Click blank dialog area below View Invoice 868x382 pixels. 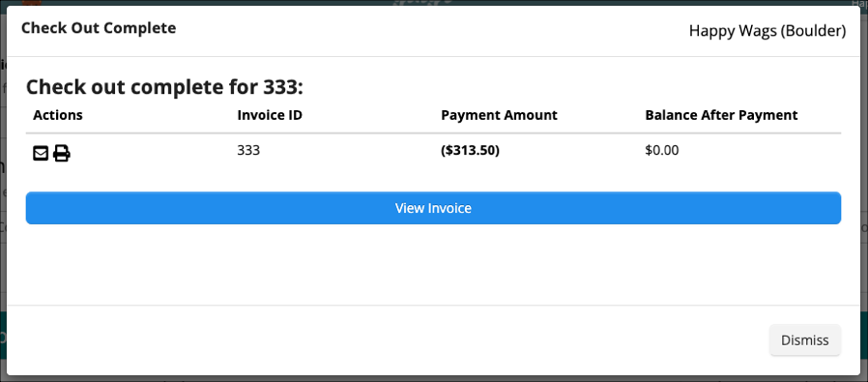point(433,265)
